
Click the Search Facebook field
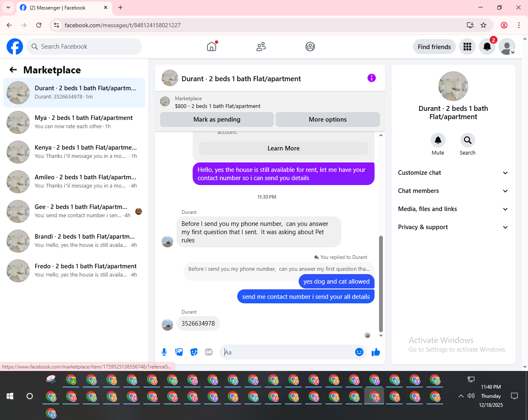pyautogui.click(x=84, y=47)
